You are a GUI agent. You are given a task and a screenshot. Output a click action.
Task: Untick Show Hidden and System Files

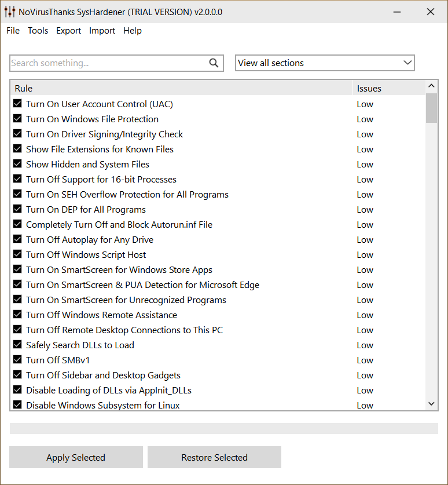click(17, 165)
